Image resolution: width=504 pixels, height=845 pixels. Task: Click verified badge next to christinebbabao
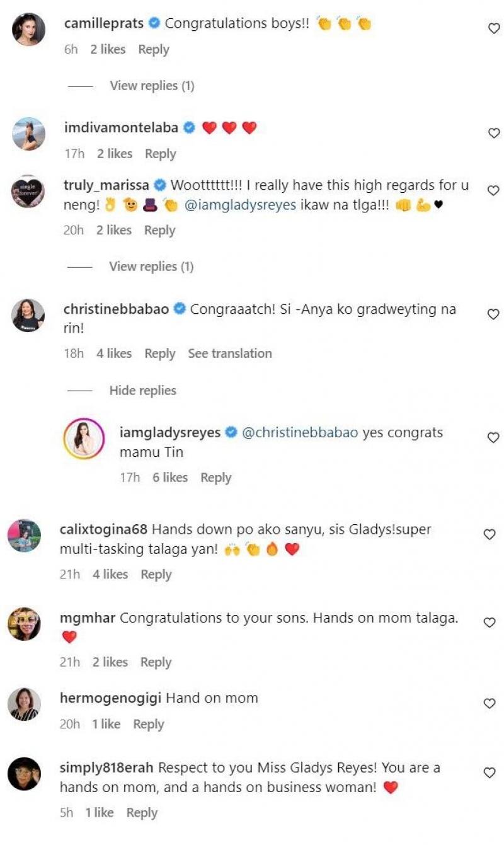[x=180, y=309]
